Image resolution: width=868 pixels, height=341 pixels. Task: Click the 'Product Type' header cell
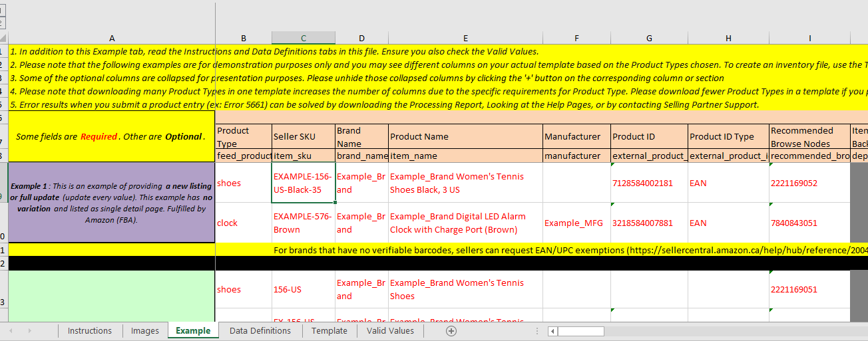(244, 136)
